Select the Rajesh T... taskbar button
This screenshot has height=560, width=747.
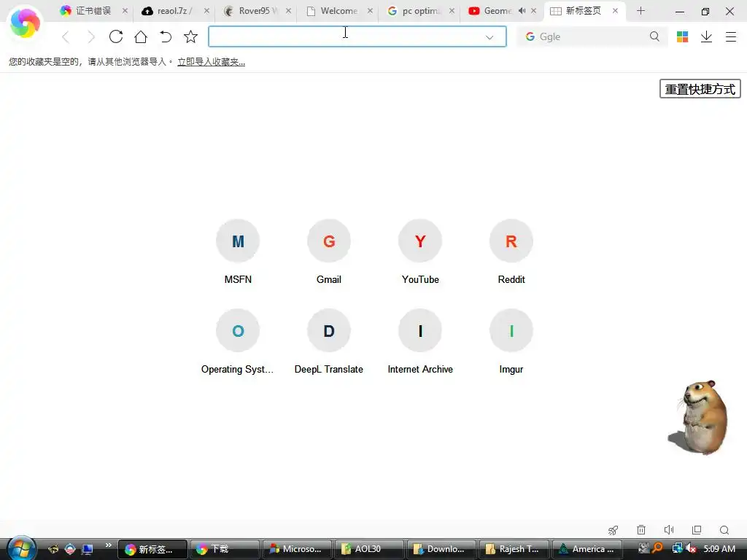[514, 549]
